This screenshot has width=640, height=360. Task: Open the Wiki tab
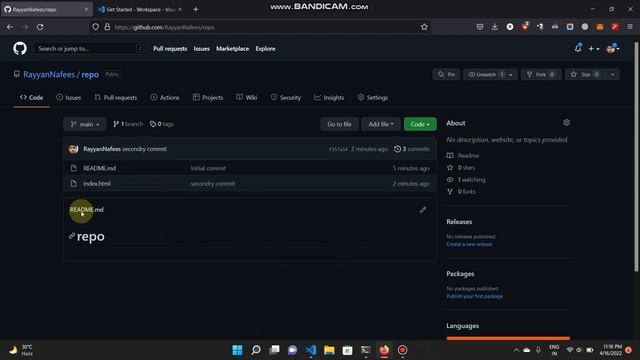247,98
